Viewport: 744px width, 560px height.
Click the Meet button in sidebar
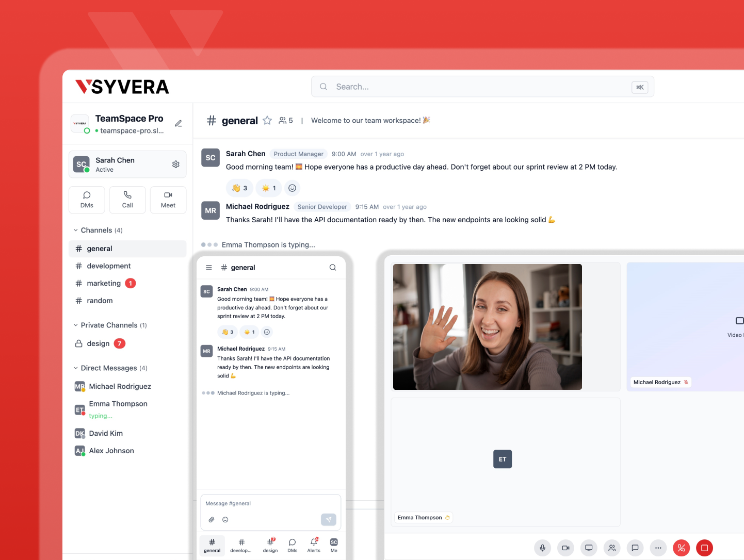coord(168,200)
